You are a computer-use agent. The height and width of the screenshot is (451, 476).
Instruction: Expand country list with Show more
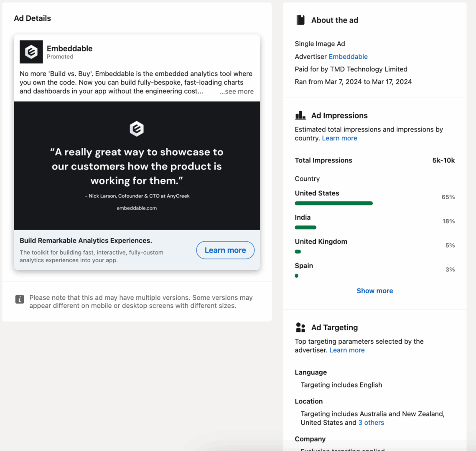point(374,291)
